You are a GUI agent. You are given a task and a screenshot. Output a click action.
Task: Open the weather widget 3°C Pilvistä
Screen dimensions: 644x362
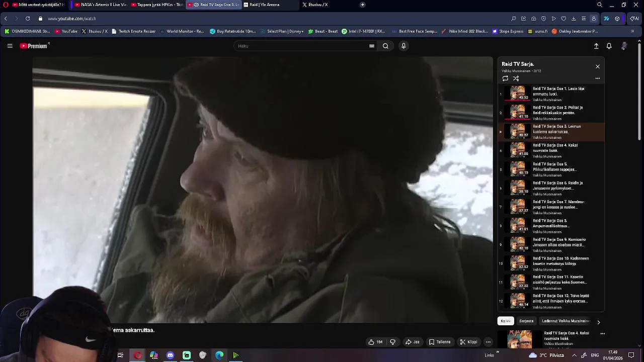point(547,355)
